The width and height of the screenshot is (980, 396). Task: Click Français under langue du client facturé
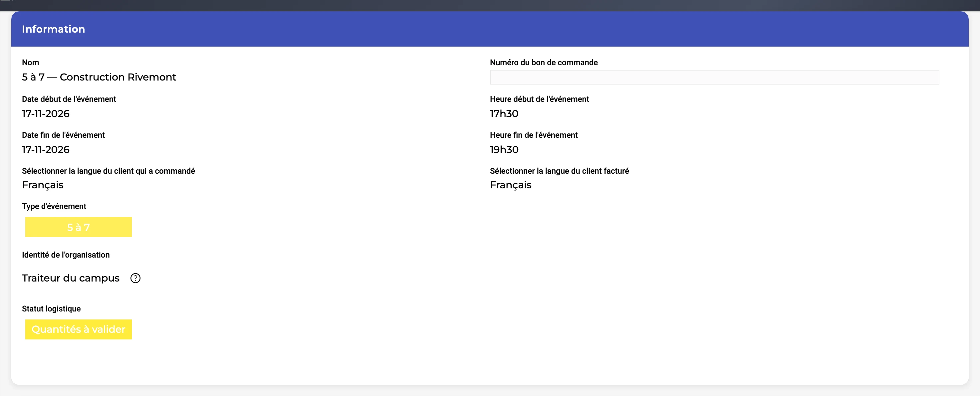511,185
